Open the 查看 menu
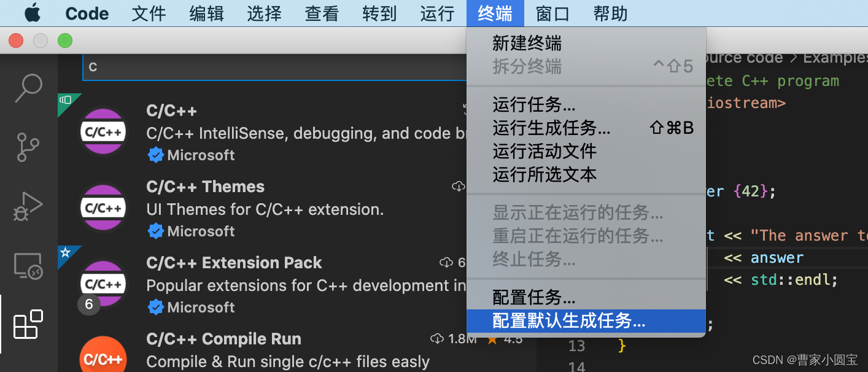Screen dimensions: 868x372 (322, 13)
